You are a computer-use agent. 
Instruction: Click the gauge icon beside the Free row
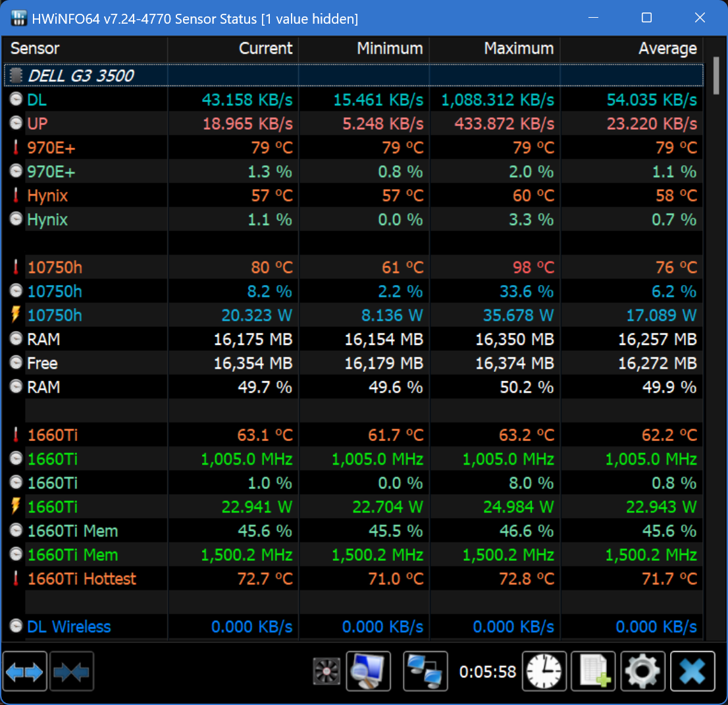(x=16, y=363)
